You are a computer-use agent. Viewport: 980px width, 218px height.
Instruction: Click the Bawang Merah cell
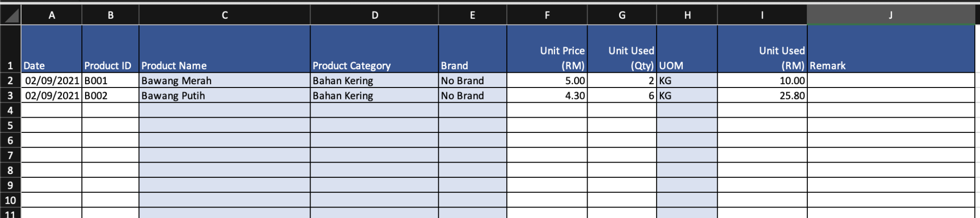pos(224,80)
